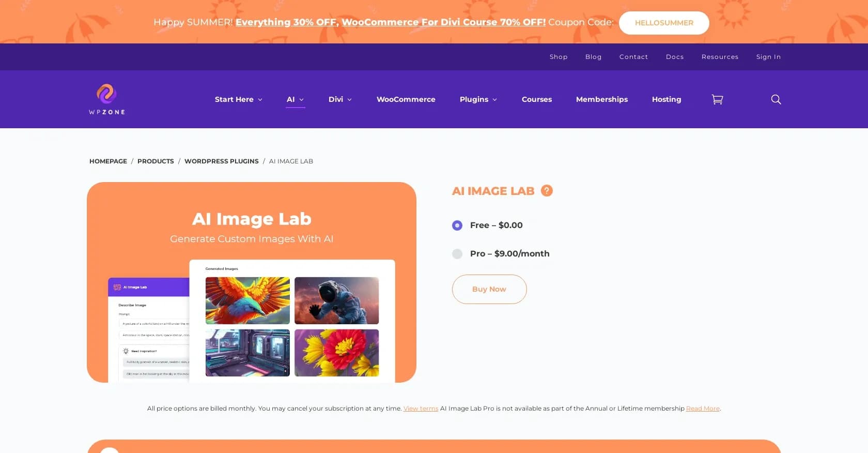Viewport: 868px width, 453px height.
Task: Click the colorful bird generated image
Action: [x=247, y=300]
